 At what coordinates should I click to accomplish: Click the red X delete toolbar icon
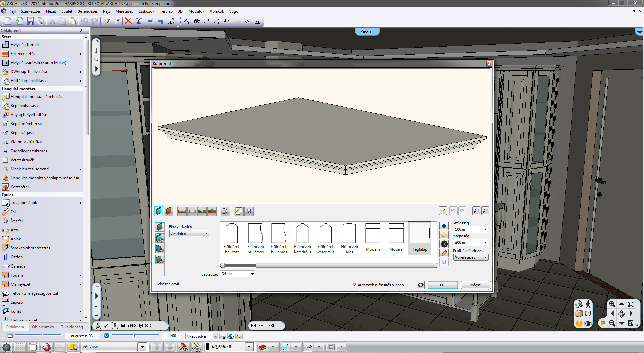click(128, 21)
